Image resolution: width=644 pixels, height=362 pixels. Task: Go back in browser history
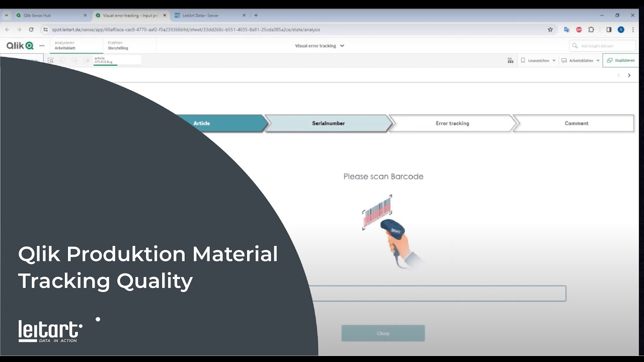click(x=7, y=30)
